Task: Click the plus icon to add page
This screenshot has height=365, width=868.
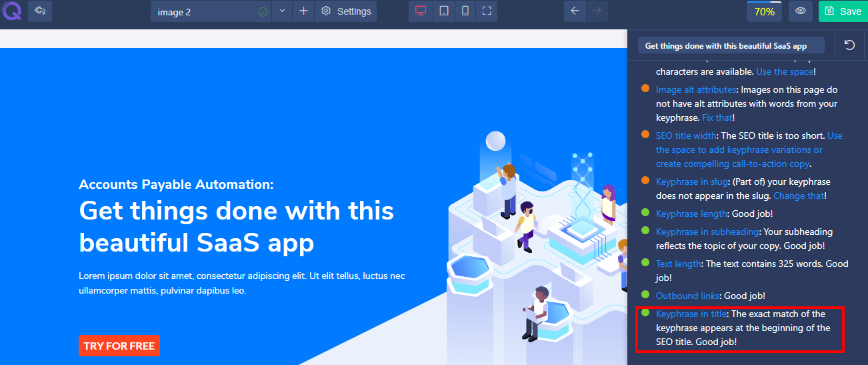Action: tap(303, 11)
